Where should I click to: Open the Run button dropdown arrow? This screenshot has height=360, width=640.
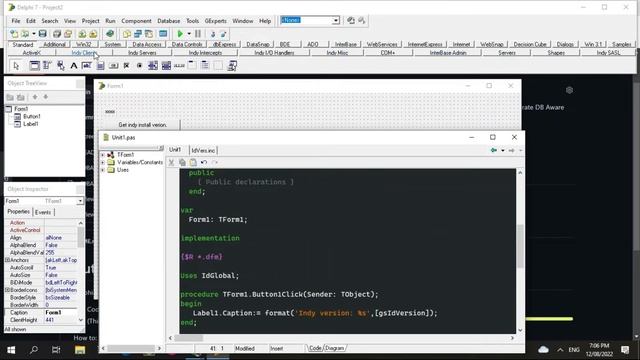189,34
